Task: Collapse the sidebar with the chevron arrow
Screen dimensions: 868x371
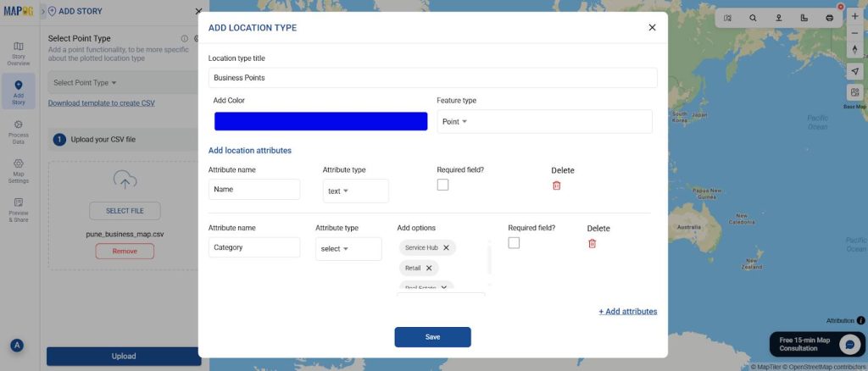Action: 43,11
